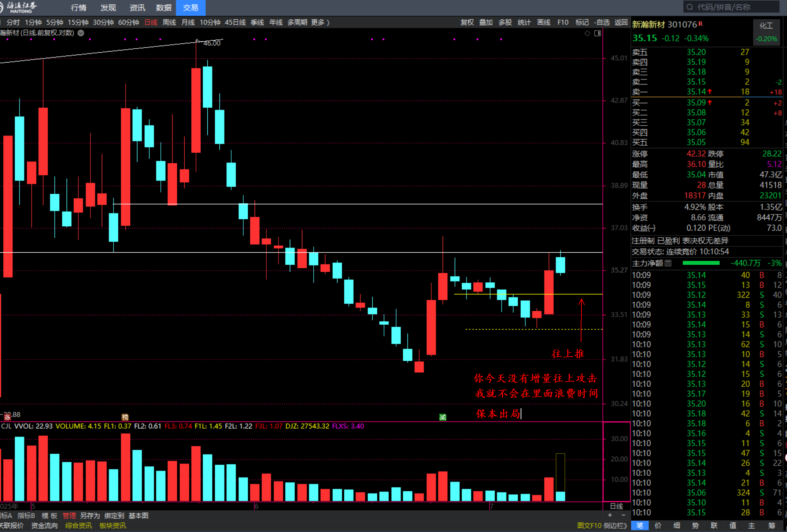Activate the 画线 drawing tool
The width and height of the screenshot is (787, 532).
[x=543, y=23]
